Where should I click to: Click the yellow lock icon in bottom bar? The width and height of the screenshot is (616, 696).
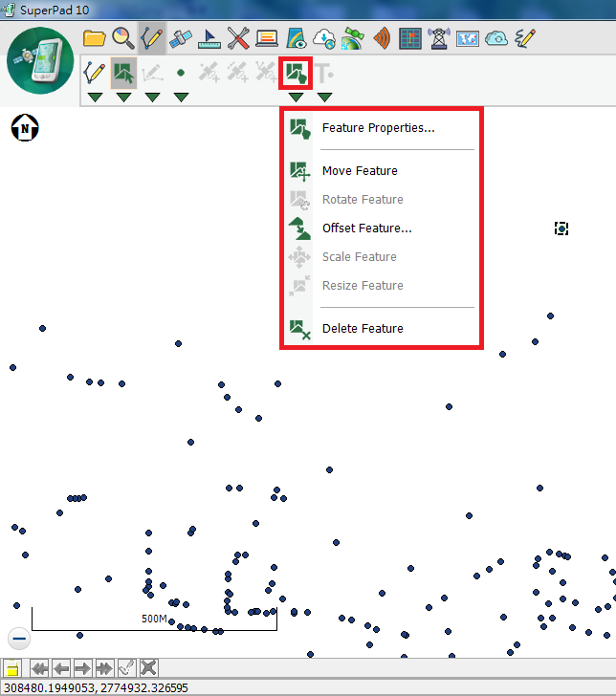point(12,668)
